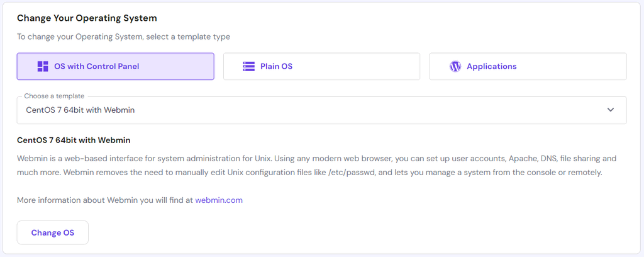Click the dashboard grid icon beside OS with Control Panel

click(43, 66)
